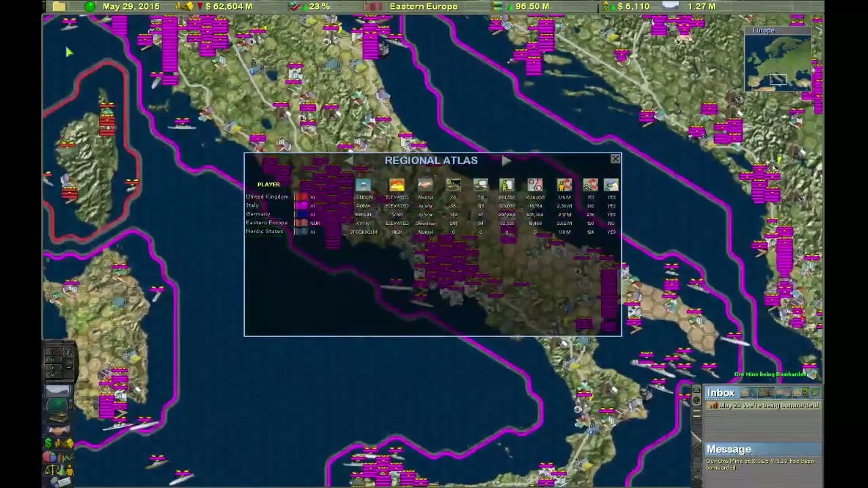The image size is (868, 488).
Task: Open the folder menu icon in top bar
Action: point(59,7)
